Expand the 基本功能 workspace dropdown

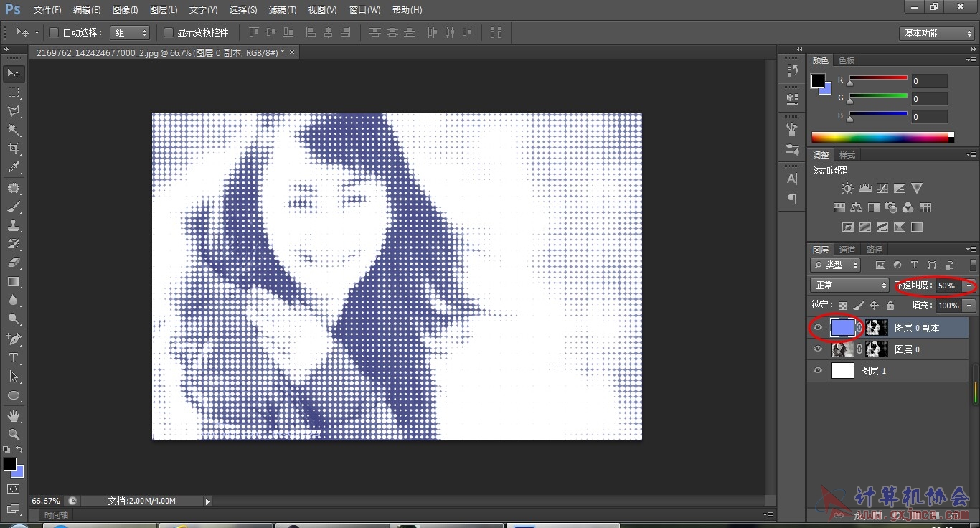(937, 33)
